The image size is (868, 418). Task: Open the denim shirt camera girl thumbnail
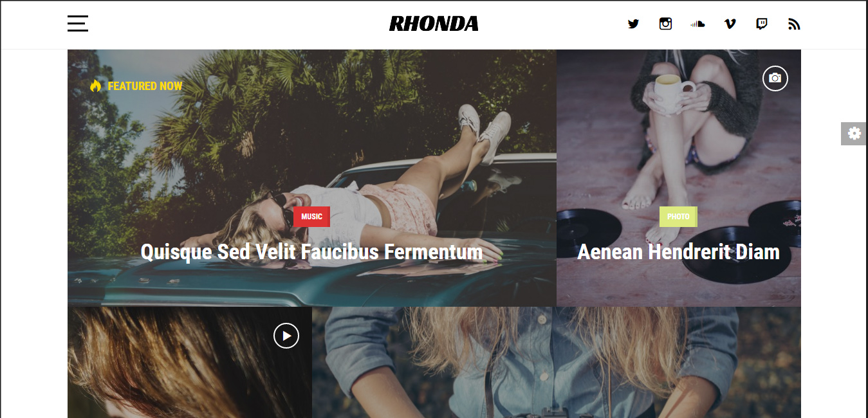click(x=557, y=362)
